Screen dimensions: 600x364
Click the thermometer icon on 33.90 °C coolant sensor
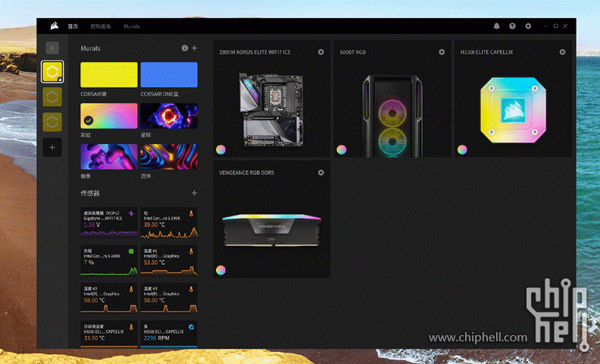pos(131,327)
